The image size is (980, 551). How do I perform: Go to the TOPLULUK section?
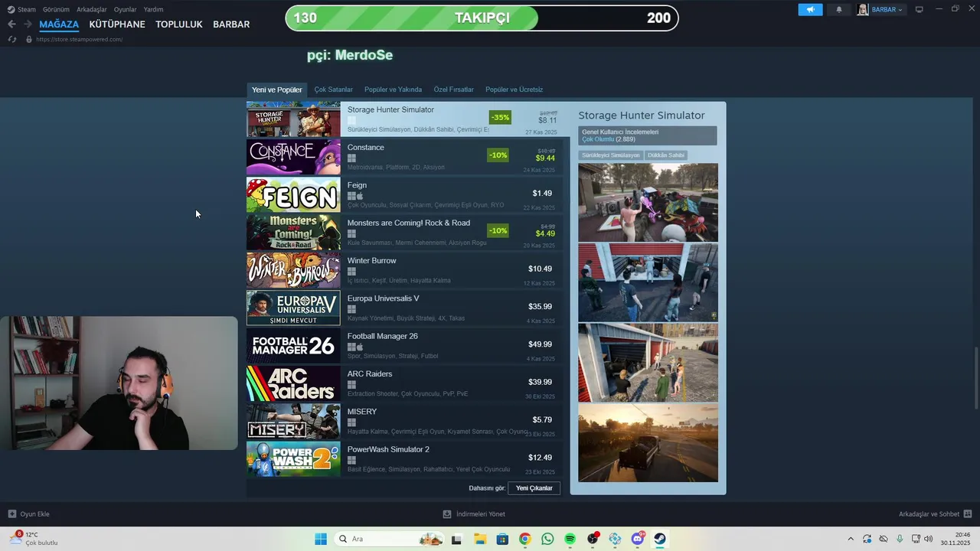[x=179, y=24]
